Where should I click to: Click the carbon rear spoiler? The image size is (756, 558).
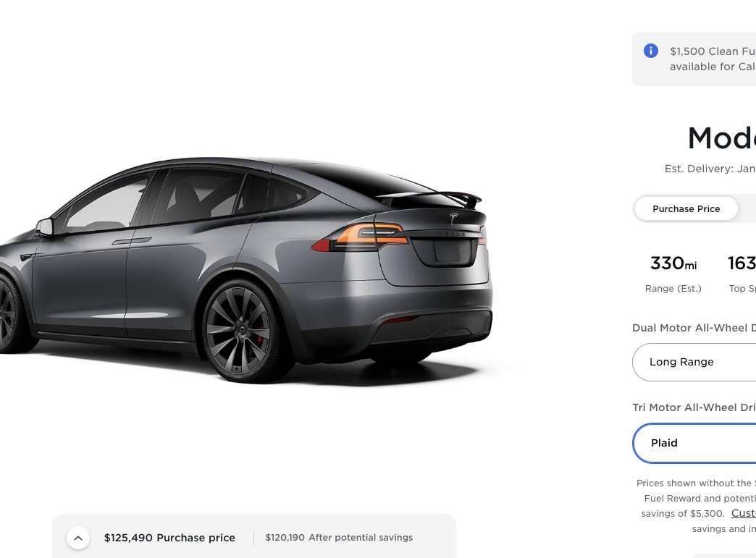click(x=431, y=197)
